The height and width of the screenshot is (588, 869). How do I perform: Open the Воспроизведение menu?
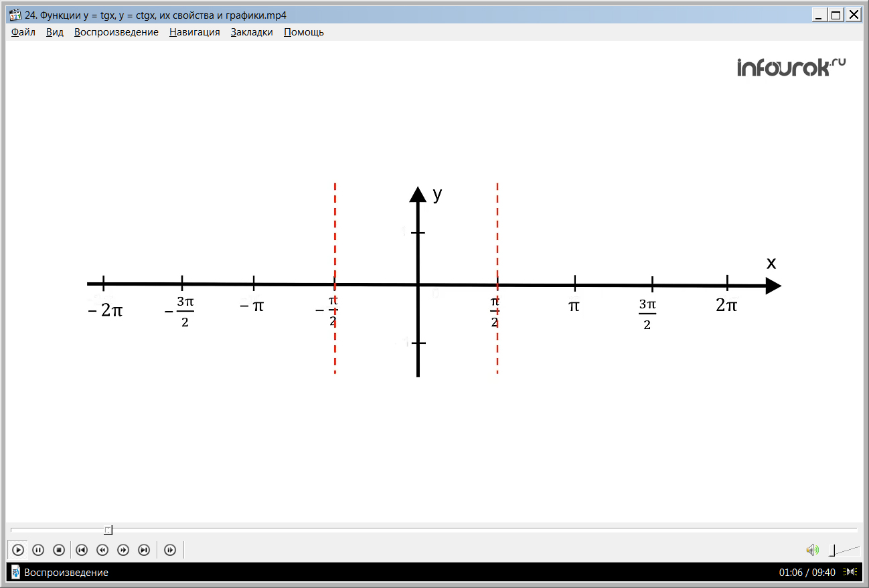(116, 32)
